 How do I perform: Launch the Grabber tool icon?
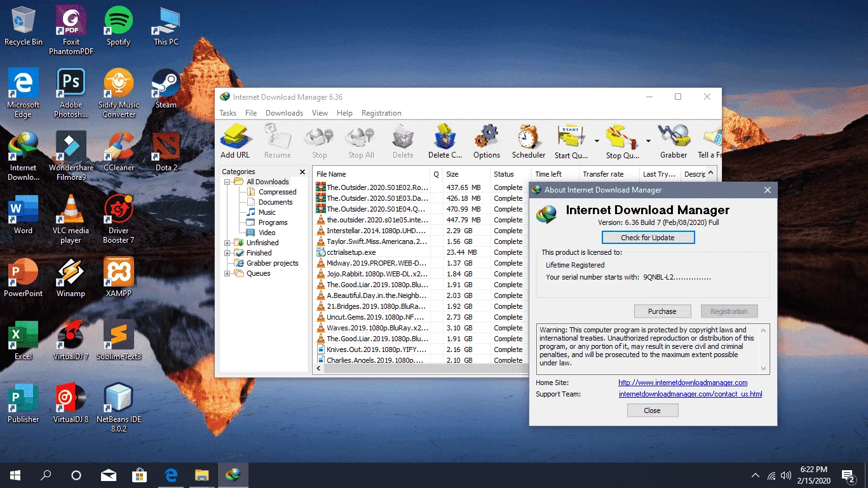point(674,141)
